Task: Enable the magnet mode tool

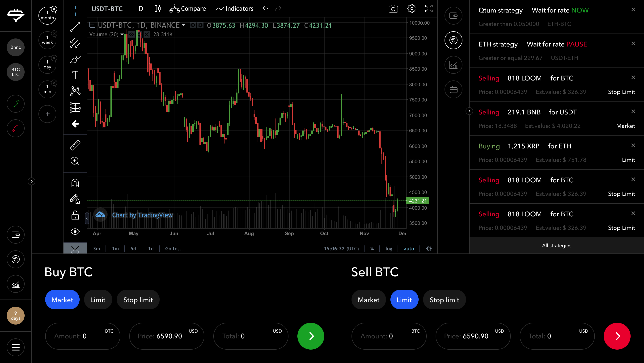Action: point(75,183)
